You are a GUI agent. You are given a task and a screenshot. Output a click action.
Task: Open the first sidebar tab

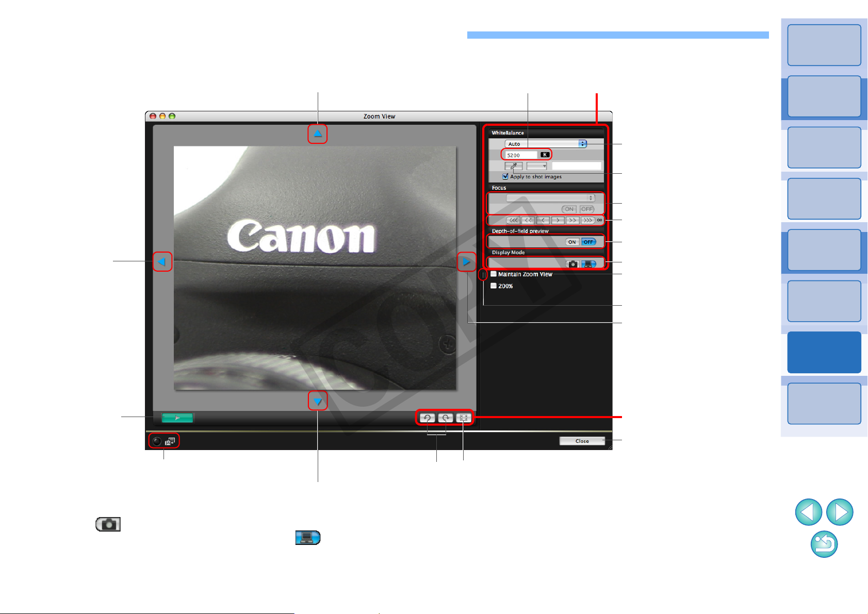coord(824,45)
